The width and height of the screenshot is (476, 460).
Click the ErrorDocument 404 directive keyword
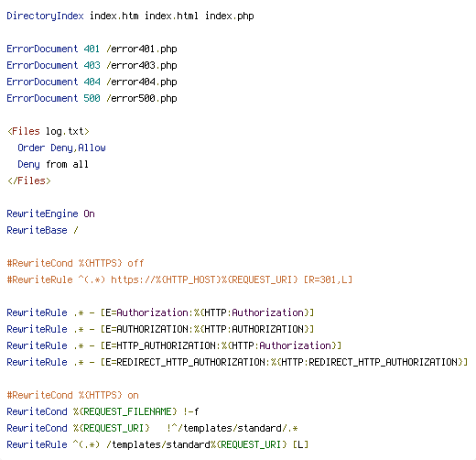[42, 82]
